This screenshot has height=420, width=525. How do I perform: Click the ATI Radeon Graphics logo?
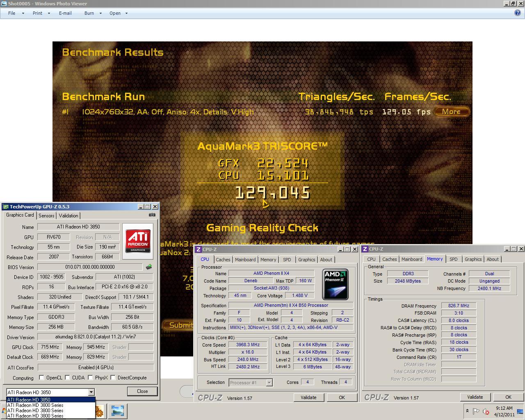(138, 241)
